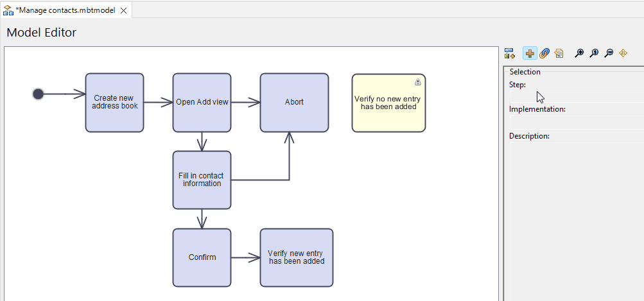Click the add step node icon
The image size is (644, 301).
[x=510, y=53]
